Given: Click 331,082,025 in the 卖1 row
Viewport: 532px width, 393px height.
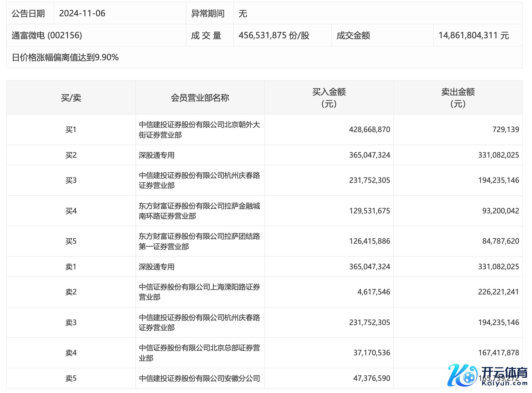Looking at the screenshot, I should point(498,267).
